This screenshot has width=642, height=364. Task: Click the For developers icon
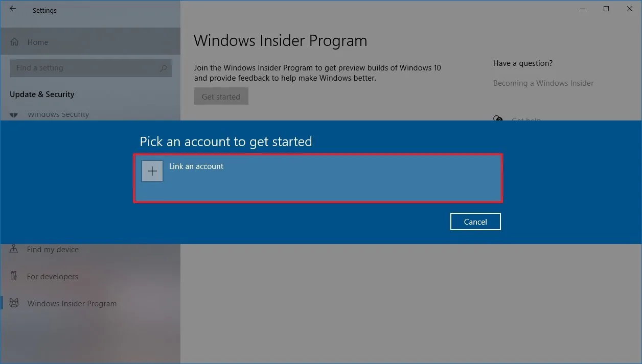(14, 276)
